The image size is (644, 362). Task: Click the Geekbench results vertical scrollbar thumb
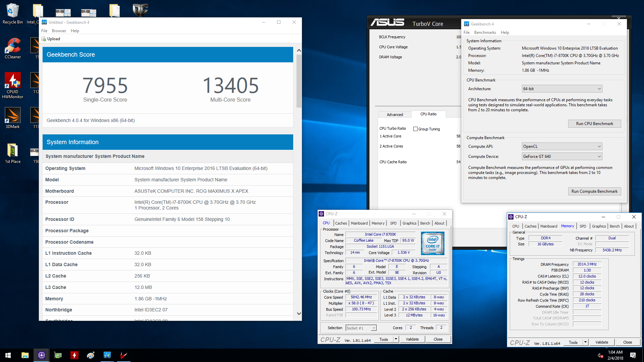pos(299,81)
